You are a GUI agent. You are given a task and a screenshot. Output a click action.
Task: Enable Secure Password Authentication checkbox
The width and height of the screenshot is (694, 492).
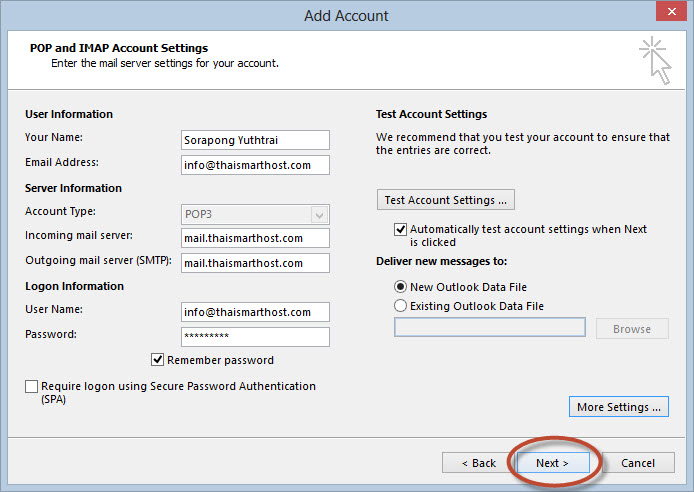[x=31, y=386]
